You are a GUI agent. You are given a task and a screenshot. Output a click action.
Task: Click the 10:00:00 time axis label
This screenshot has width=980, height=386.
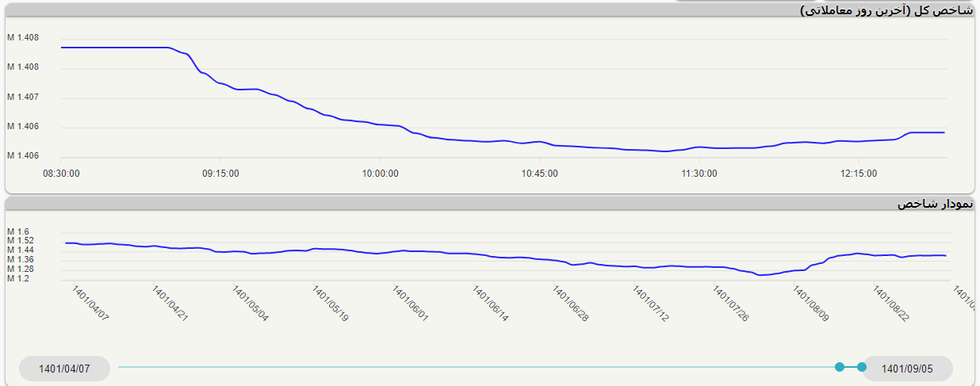click(380, 174)
